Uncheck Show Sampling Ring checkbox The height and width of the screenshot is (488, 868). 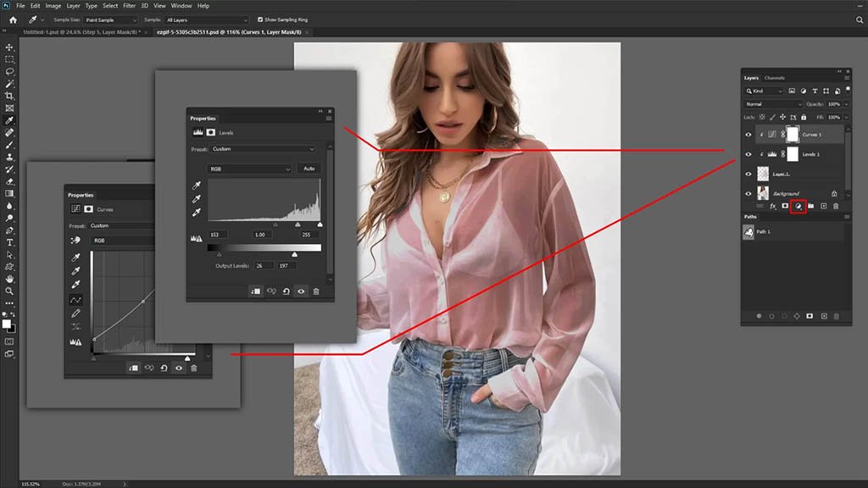[x=261, y=19]
